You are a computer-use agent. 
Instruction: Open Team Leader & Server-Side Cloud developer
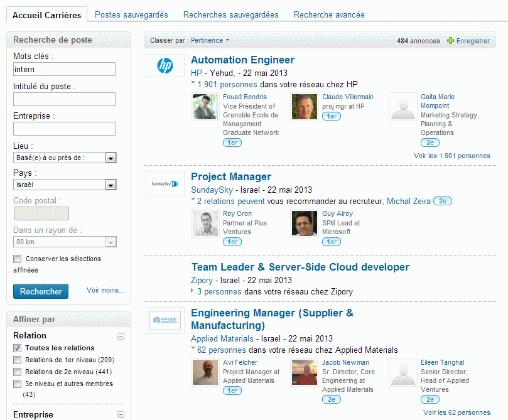pyautogui.click(x=300, y=267)
